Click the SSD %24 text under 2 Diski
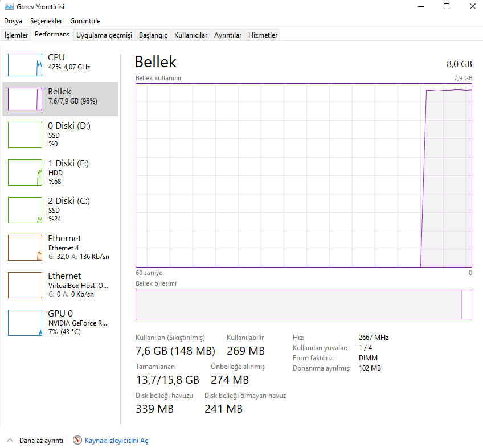 pos(55,215)
